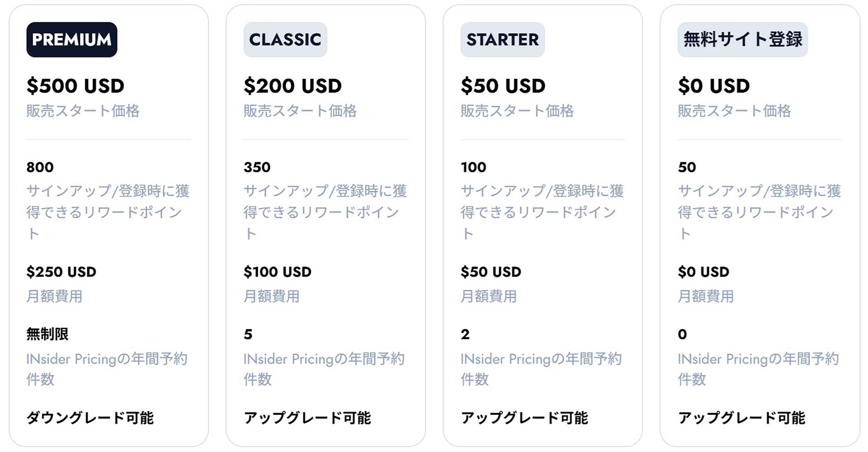Click アップグレード可能 in free registration card

click(x=741, y=418)
